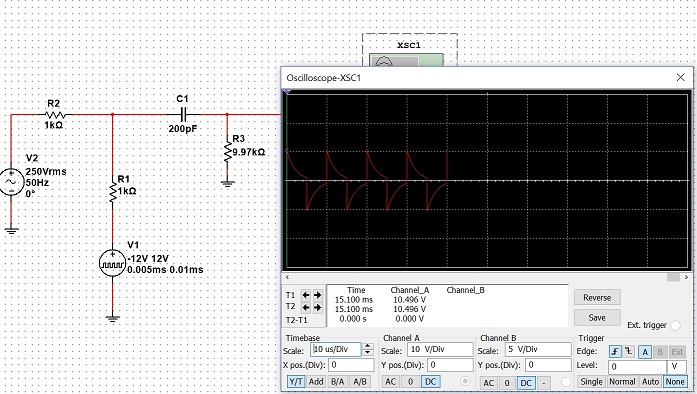Select rising edge trigger icon
Viewport: 697px width, 394px height.
[x=615, y=352]
